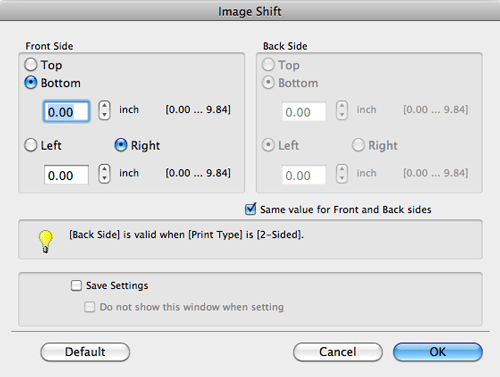This screenshot has width=500, height=377.
Task: Select the Front Side Top radio button
Action: point(31,65)
